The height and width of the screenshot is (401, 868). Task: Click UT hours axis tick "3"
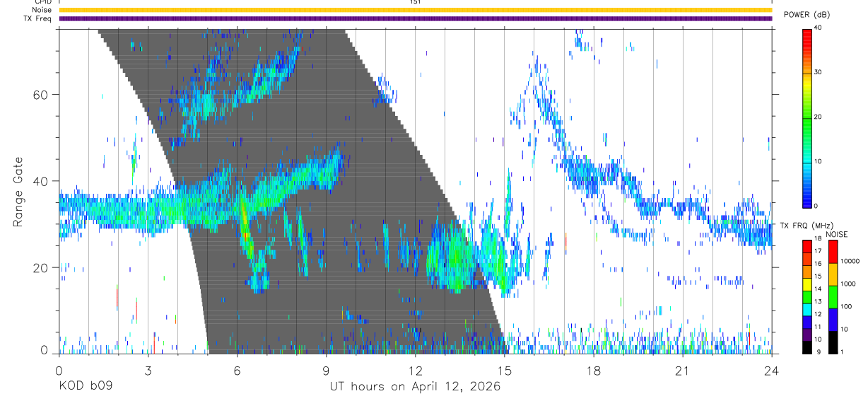148,370
